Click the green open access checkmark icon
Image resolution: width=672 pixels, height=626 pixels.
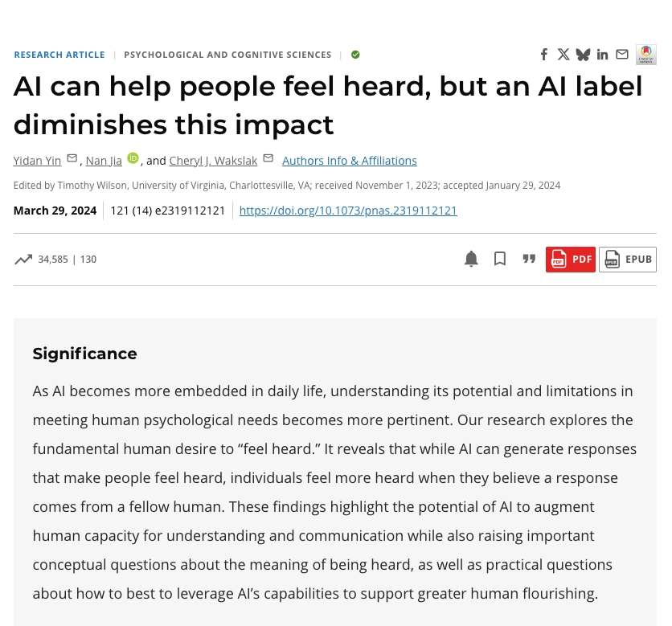(x=355, y=55)
